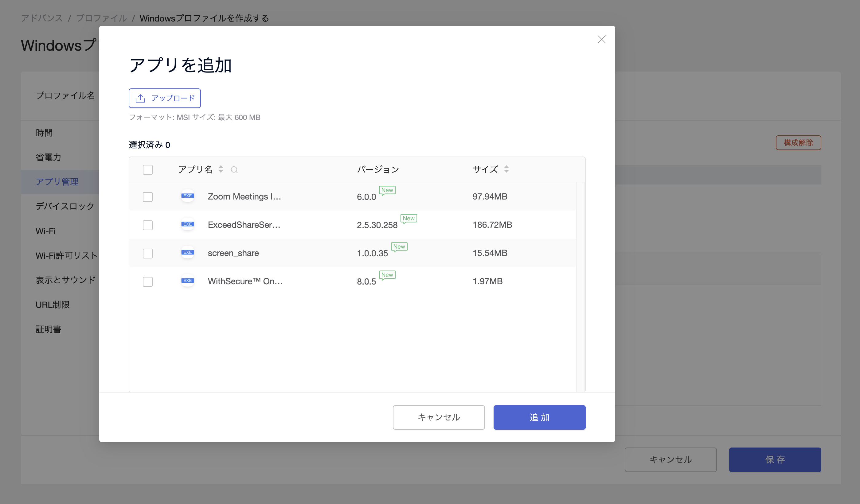Click the EXE icon of ExceedShareSer
This screenshot has width=860, height=504.
187,224
